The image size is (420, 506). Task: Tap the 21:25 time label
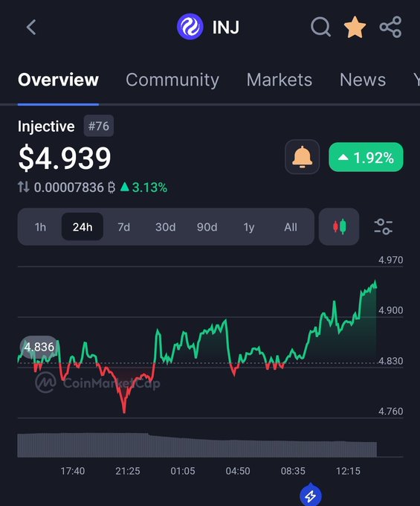pyautogui.click(x=128, y=471)
